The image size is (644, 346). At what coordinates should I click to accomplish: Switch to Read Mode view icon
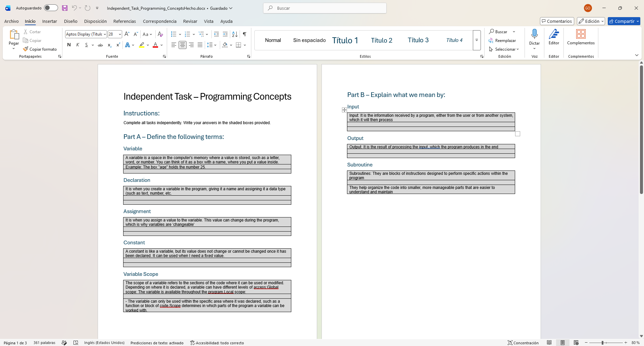(x=549, y=343)
